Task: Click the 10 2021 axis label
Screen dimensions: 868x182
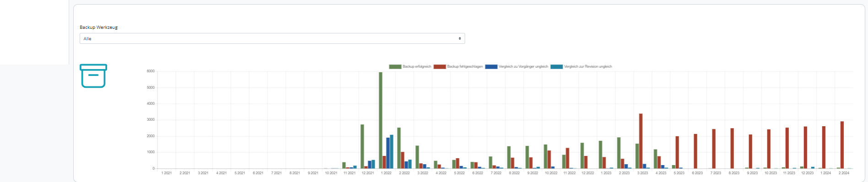Action: (x=331, y=173)
